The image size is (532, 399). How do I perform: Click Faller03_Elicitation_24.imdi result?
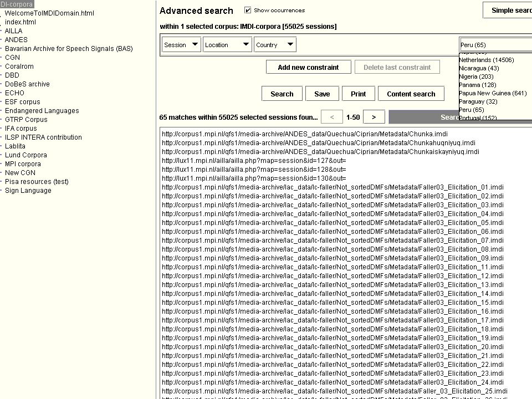point(333,382)
